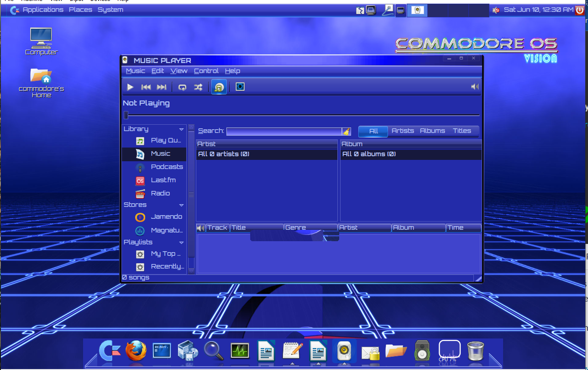The height and width of the screenshot is (370, 588).
Task: Sort the track list by Genre column
Action: [x=310, y=228]
